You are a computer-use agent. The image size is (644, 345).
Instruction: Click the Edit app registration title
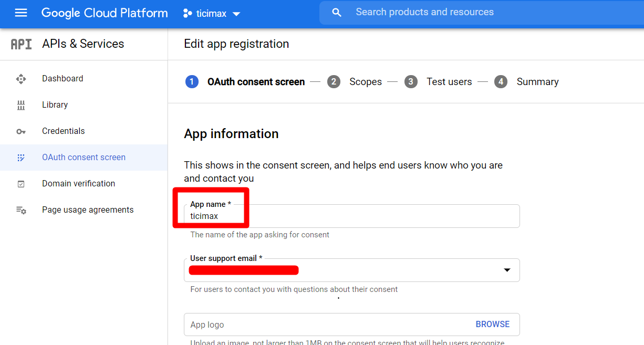[x=236, y=44]
